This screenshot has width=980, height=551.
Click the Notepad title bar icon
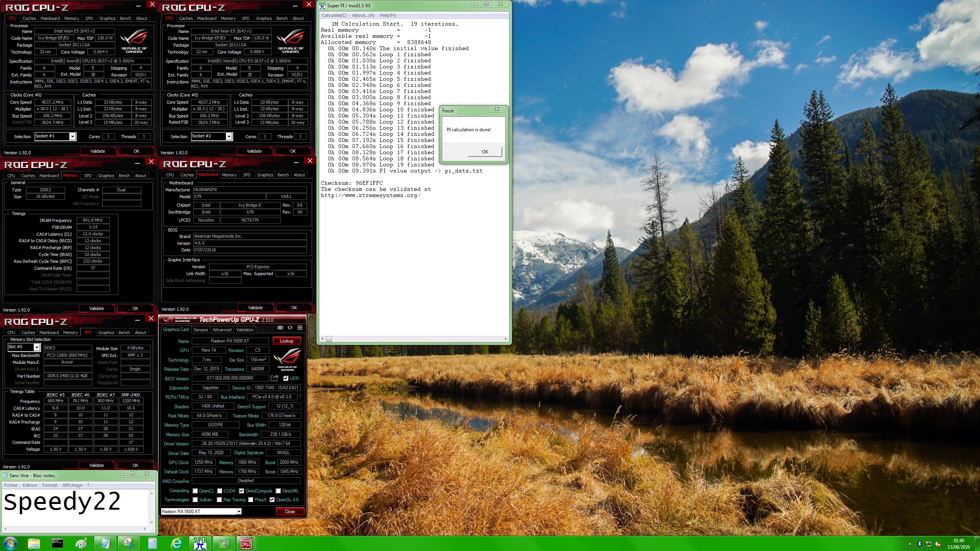click(5, 475)
